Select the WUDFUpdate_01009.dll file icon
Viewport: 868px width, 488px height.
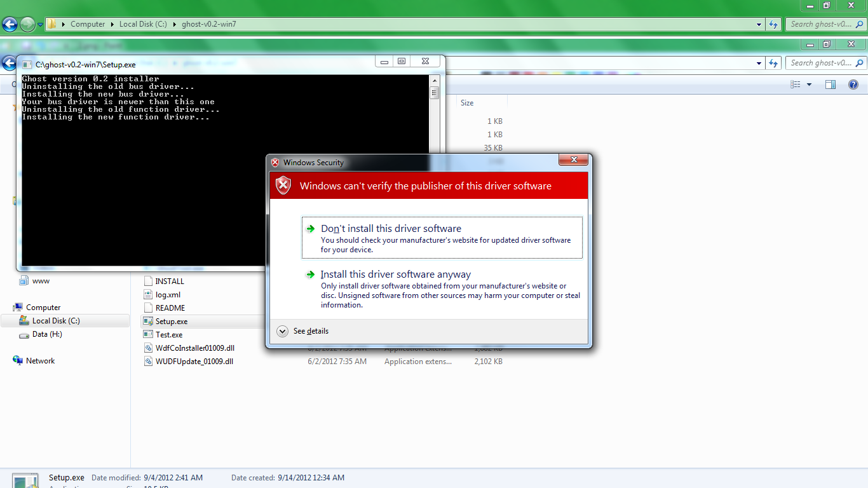click(x=149, y=361)
